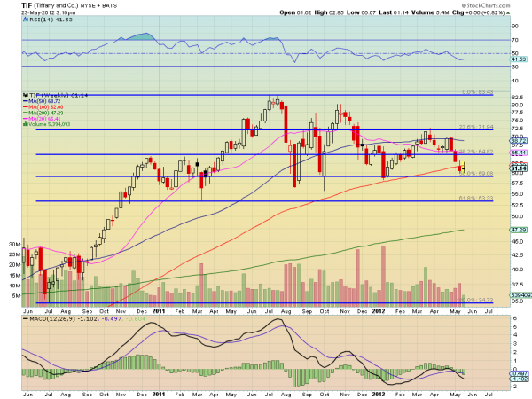Click the green MA(200) legend line swatch
The width and height of the screenshot is (532, 399).
pyautogui.click(x=26, y=113)
